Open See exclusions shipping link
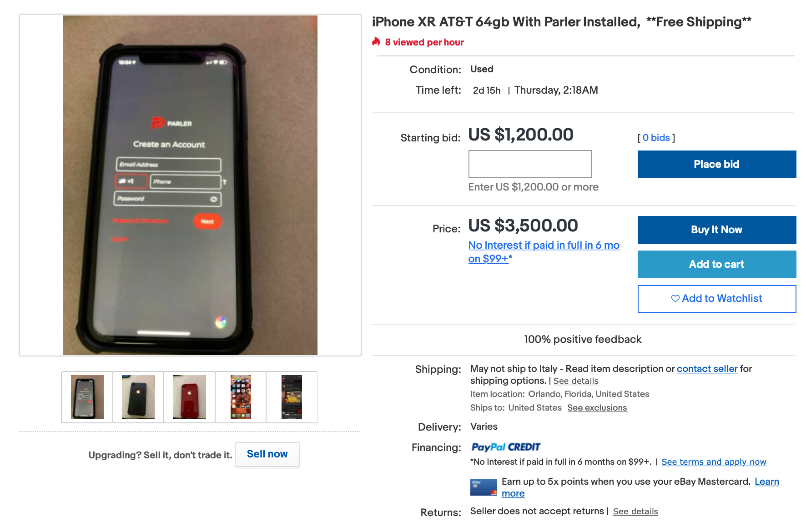The height and width of the screenshot is (532, 806). pos(597,408)
